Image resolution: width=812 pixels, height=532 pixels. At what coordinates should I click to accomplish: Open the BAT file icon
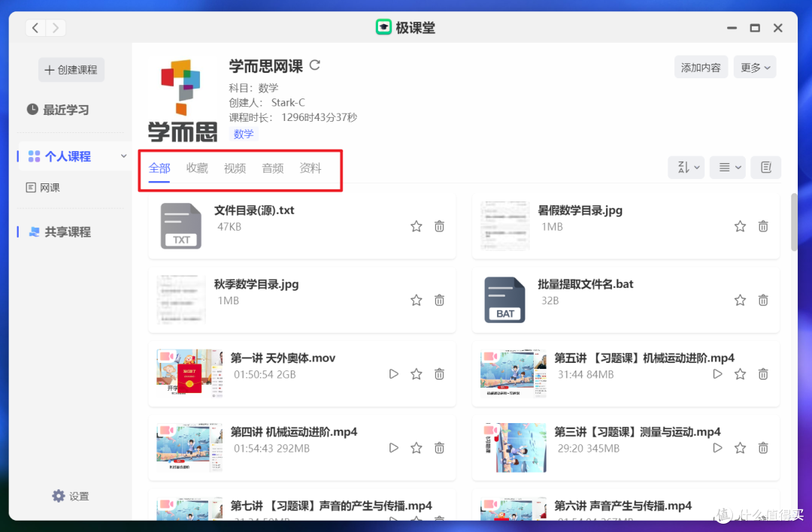tap(504, 300)
